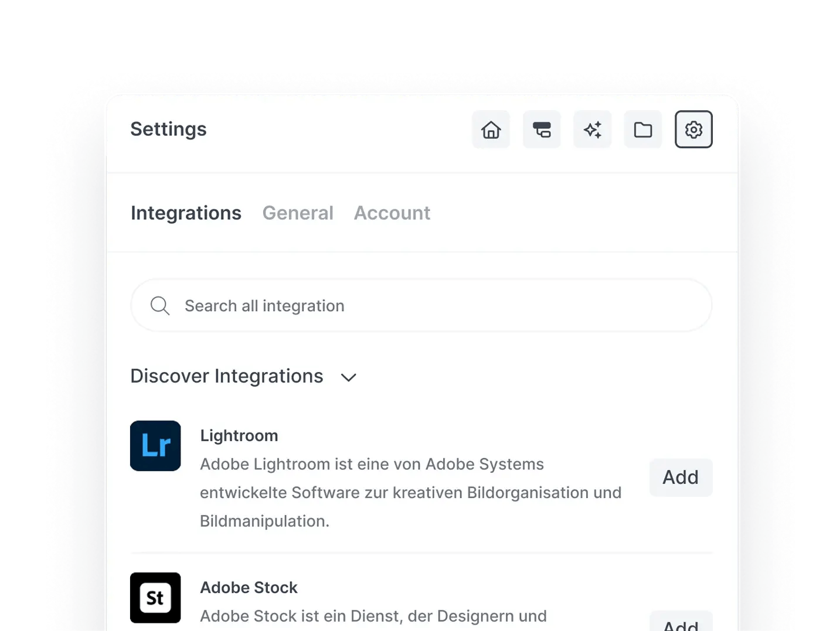Select the Settings gear icon

[693, 129]
